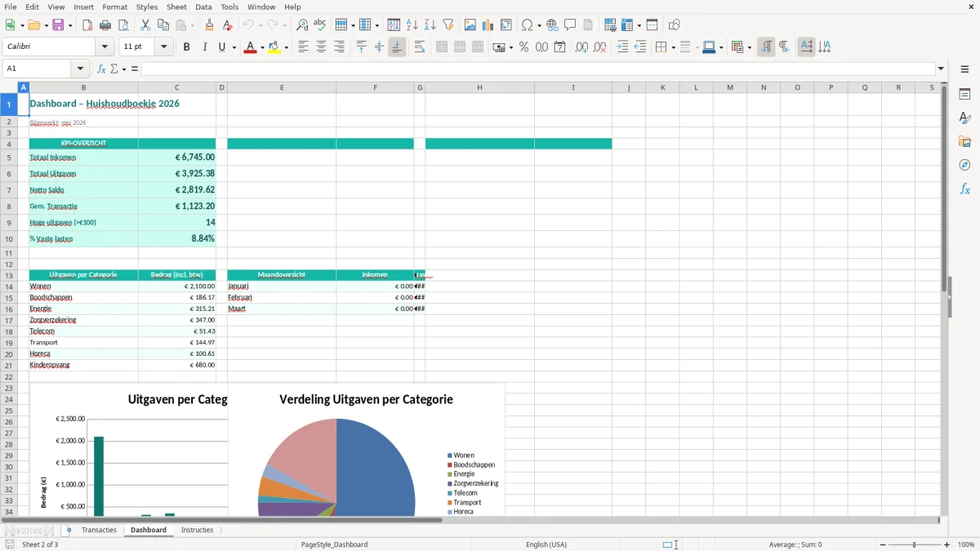
Task: Center cell text horizontally
Action: (321, 47)
